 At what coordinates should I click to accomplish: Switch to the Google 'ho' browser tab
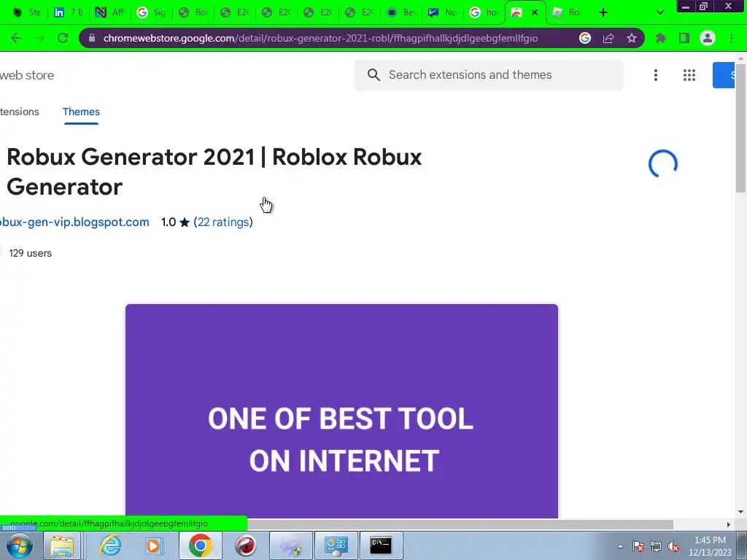tap(484, 12)
